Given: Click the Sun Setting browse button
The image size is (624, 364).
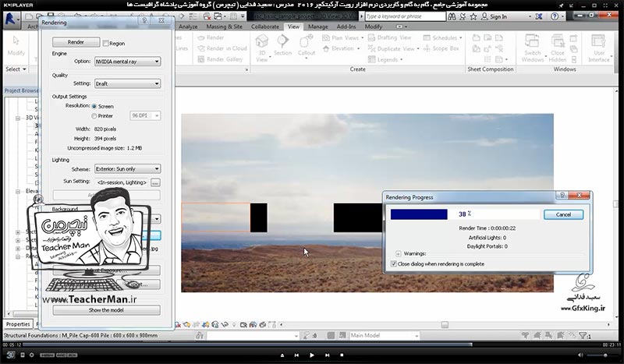Looking at the screenshot, I should pos(155,182).
